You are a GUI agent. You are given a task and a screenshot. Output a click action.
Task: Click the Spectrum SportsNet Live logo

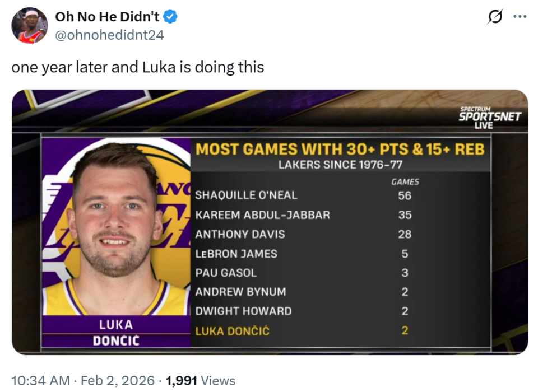click(x=490, y=117)
